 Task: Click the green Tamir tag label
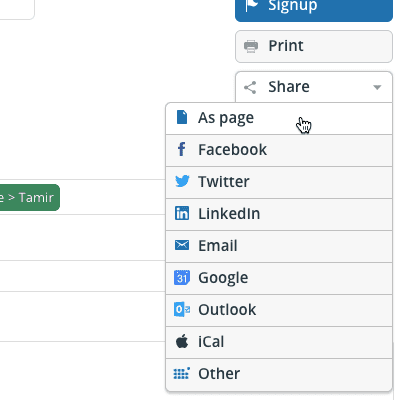(29, 197)
